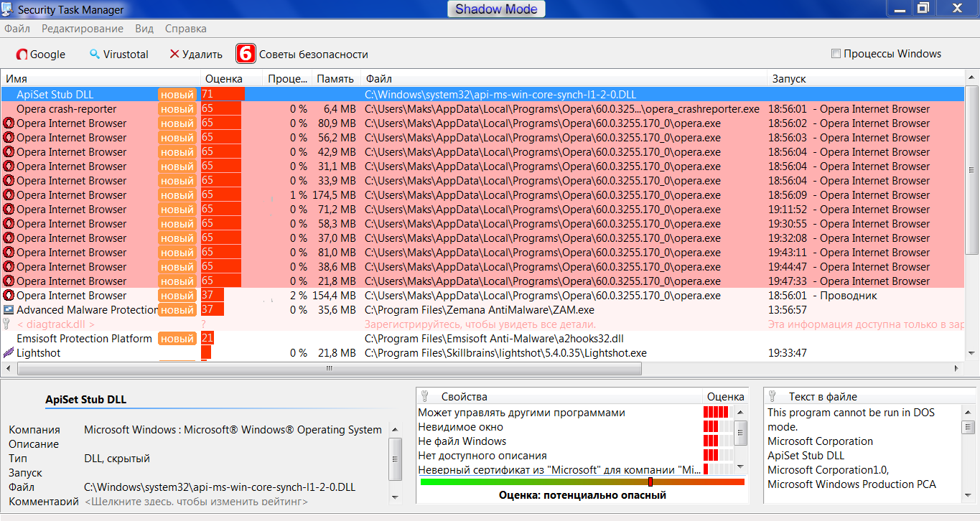Click the Opera icon in the 71,2 MB row
Image resolution: width=980 pixels, height=521 pixels.
coord(9,210)
